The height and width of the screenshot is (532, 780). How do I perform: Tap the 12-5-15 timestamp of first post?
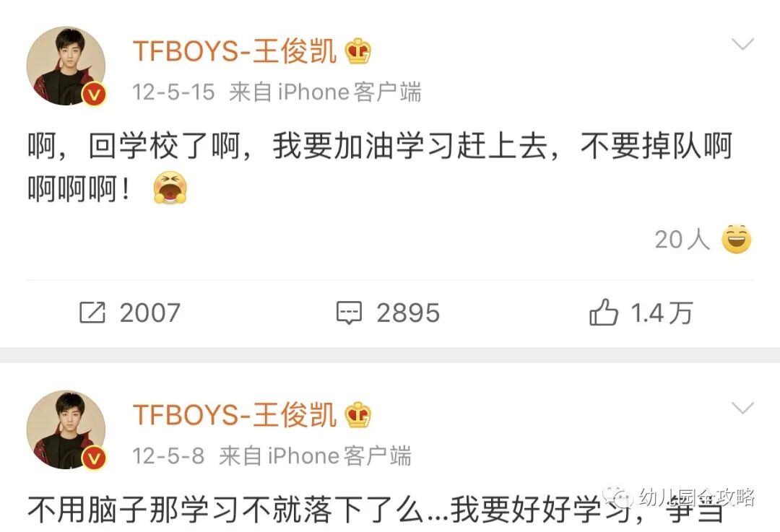coord(173,92)
